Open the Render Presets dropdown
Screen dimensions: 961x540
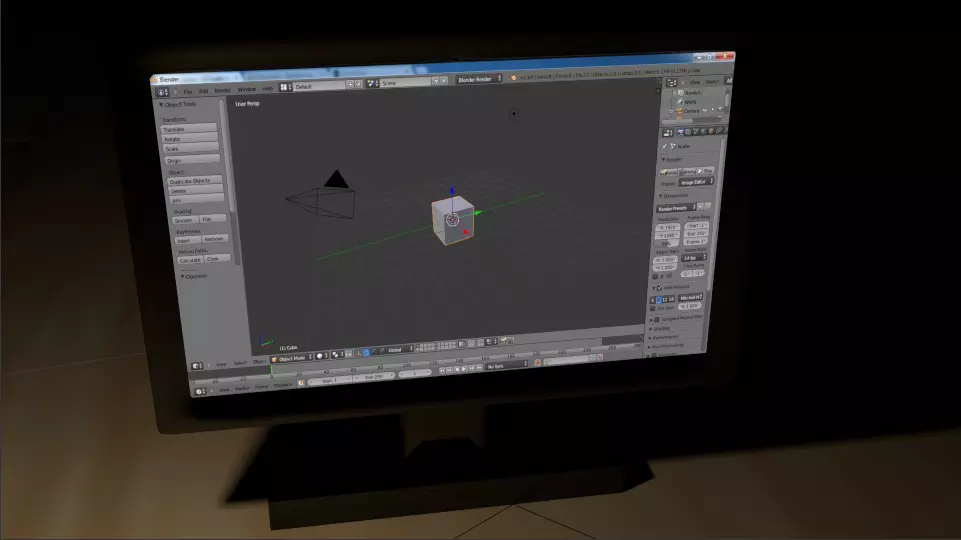[676, 208]
